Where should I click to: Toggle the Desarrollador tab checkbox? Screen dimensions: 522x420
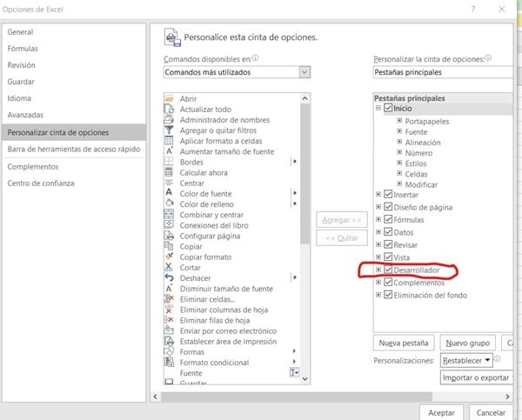pyautogui.click(x=388, y=270)
